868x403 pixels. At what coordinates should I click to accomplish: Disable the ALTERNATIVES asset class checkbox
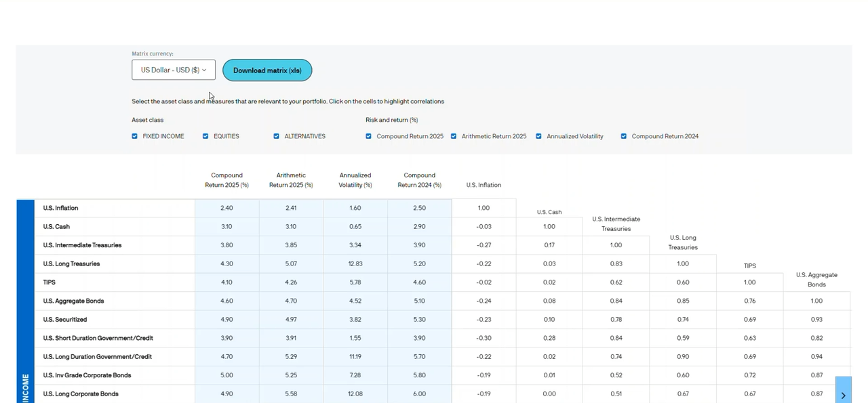point(277,136)
